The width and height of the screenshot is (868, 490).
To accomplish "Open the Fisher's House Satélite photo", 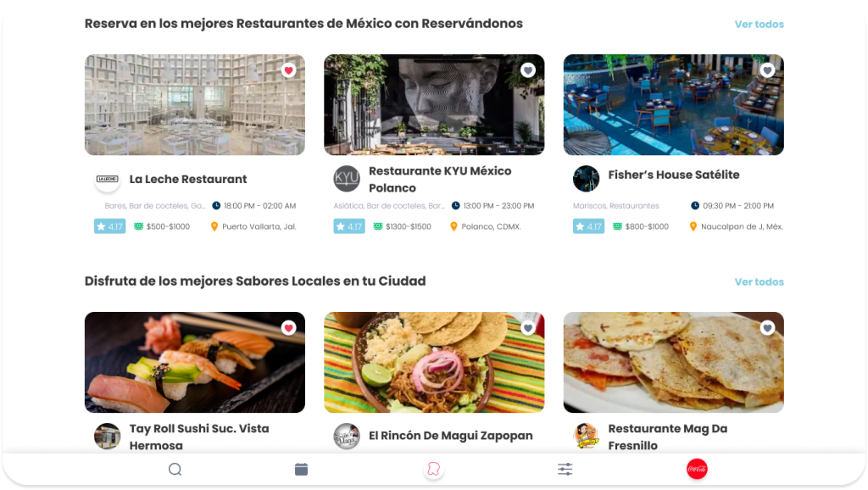I will tap(674, 104).
